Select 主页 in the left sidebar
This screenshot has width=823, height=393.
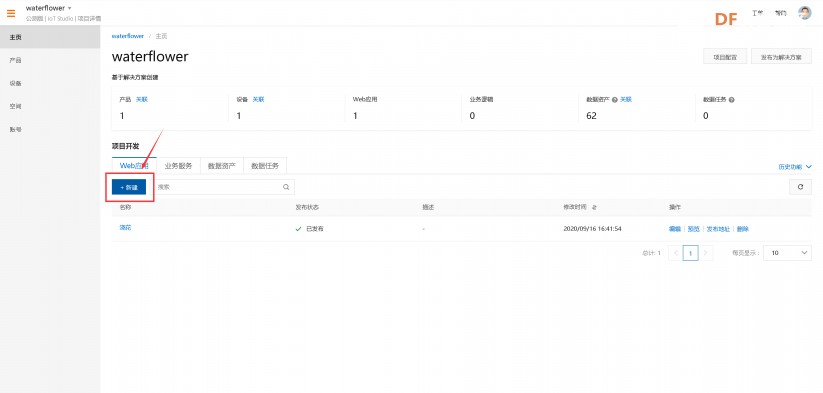(x=50, y=37)
